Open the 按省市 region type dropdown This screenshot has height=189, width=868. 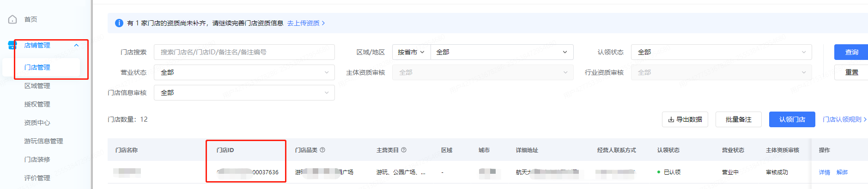(x=411, y=52)
